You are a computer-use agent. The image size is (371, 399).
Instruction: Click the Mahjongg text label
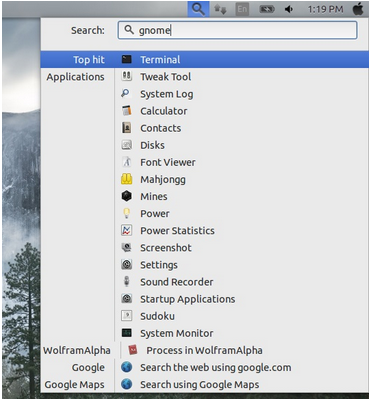point(163,180)
